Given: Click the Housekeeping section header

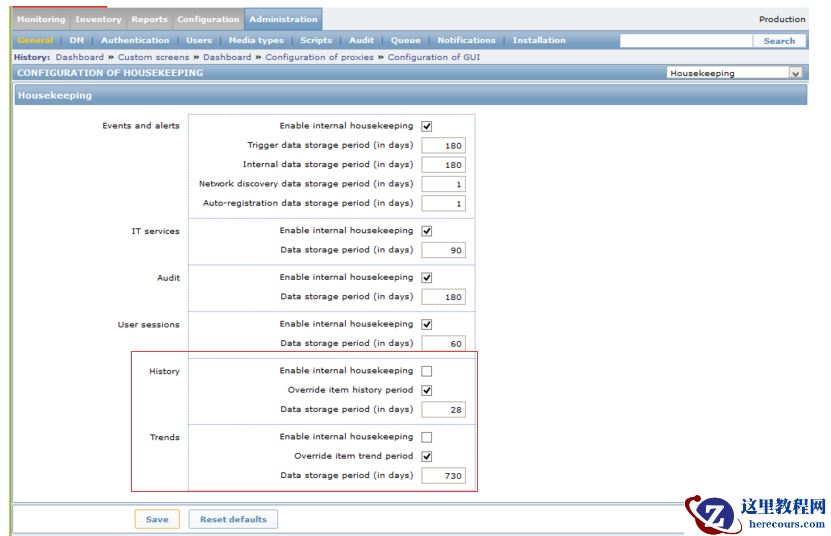Looking at the screenshot, I should 411,95.
